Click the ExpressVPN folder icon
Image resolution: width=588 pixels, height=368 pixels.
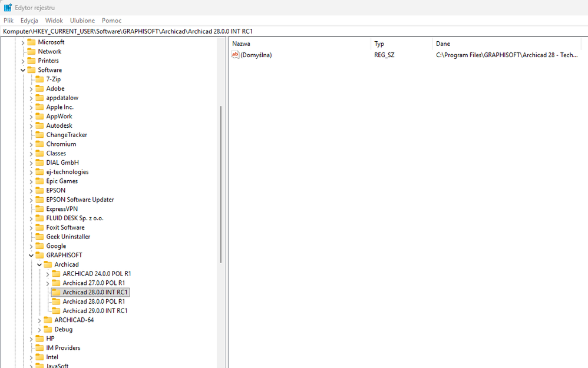click(39, 209)
